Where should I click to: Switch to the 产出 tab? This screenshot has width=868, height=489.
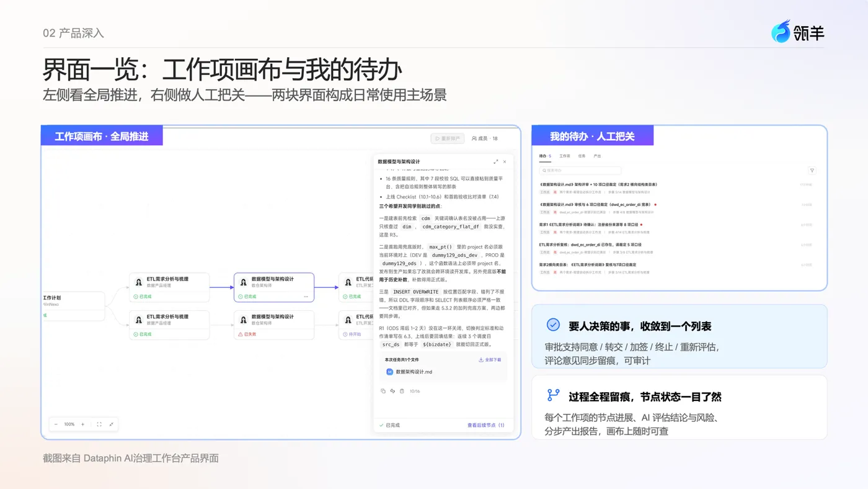pyautogui.click(x=597, y=156)
